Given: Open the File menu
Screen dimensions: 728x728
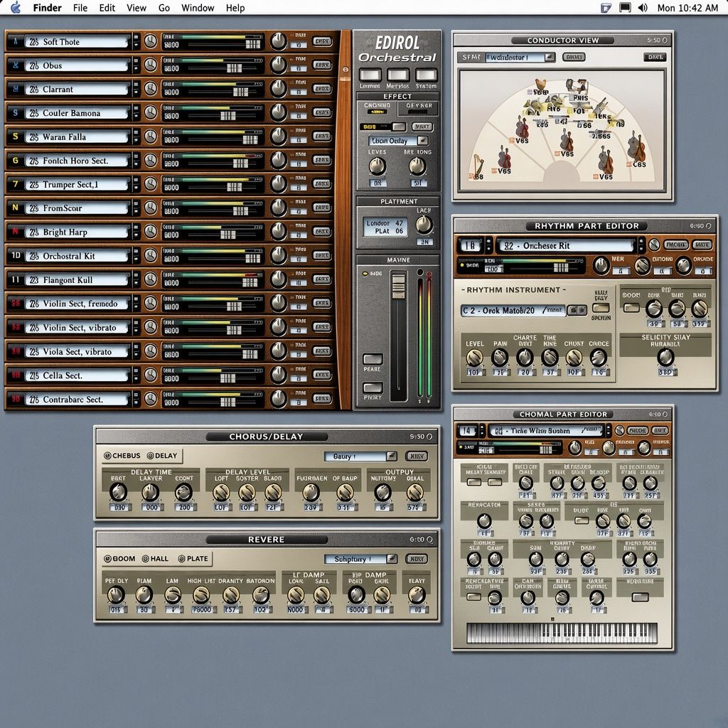Looking at the screenshot, I should pos(80,8).
